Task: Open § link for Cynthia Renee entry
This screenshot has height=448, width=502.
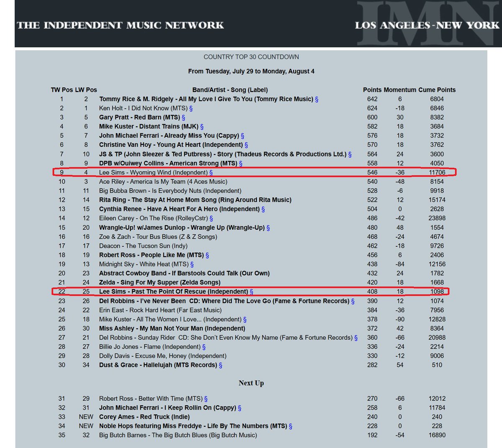Action: point(263,209)
